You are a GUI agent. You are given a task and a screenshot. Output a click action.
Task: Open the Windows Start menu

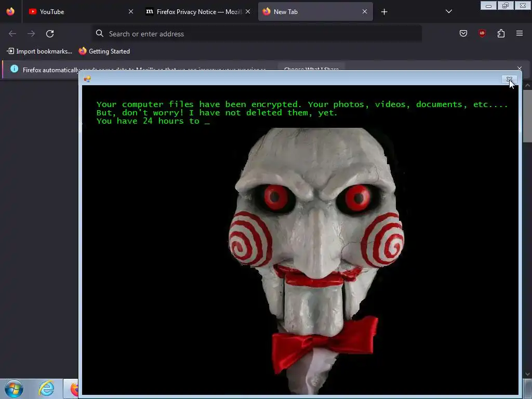[14, 389]
